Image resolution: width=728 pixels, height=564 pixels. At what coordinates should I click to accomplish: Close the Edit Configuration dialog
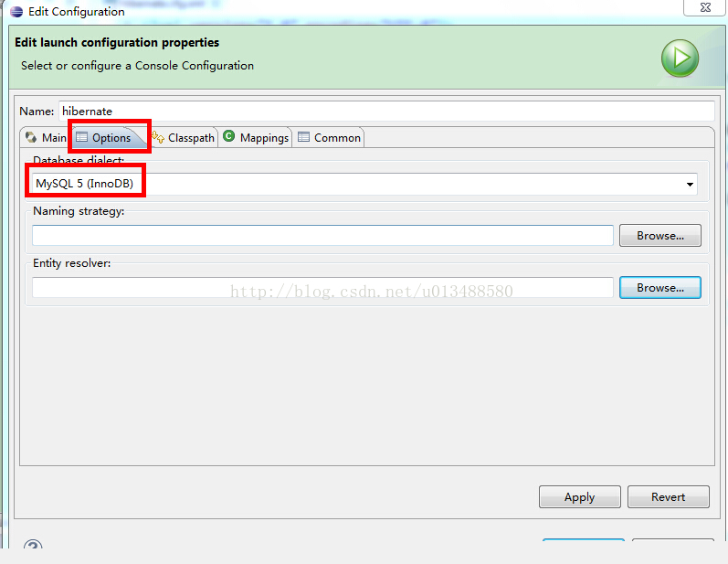(x=705, y=7)
